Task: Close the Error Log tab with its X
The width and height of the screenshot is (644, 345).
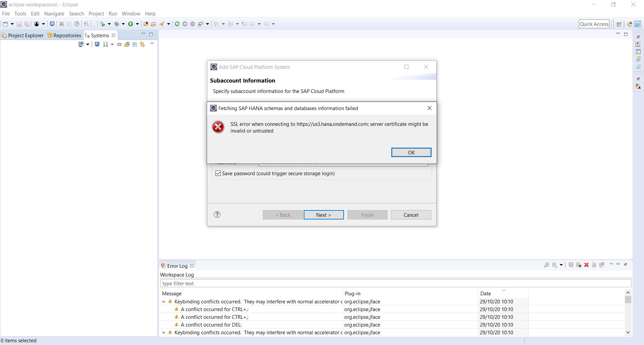Action: click(192, 266)
